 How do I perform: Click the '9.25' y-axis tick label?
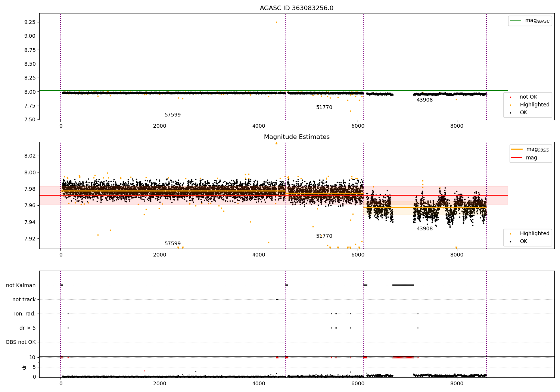tap(29, 22)
